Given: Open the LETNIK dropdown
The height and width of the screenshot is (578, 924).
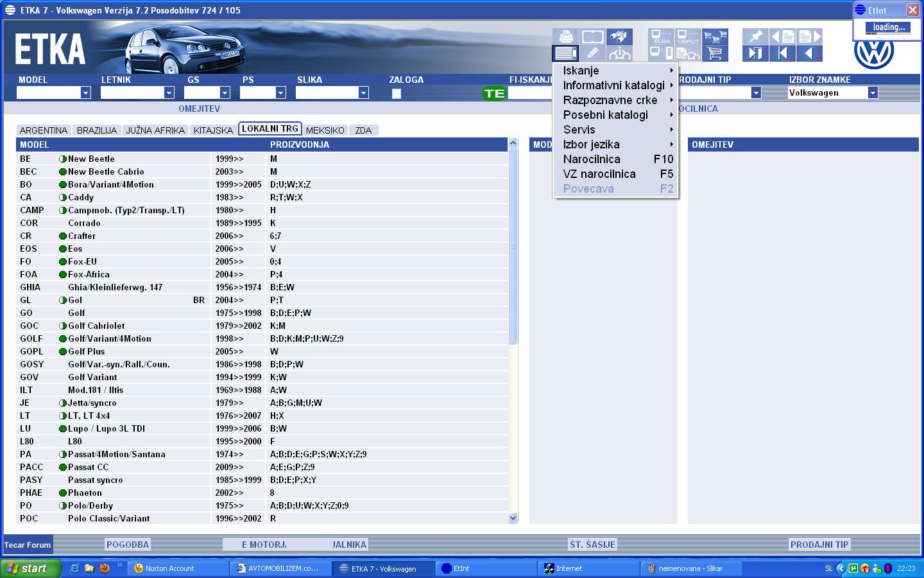Looking at the screenshot, I should click(169, 93).
